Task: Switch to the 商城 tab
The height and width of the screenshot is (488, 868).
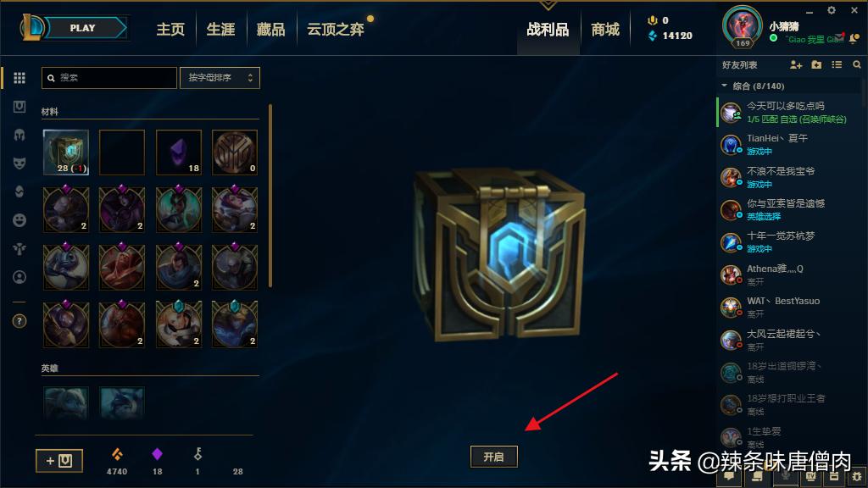Action: [x=605, y=30]
